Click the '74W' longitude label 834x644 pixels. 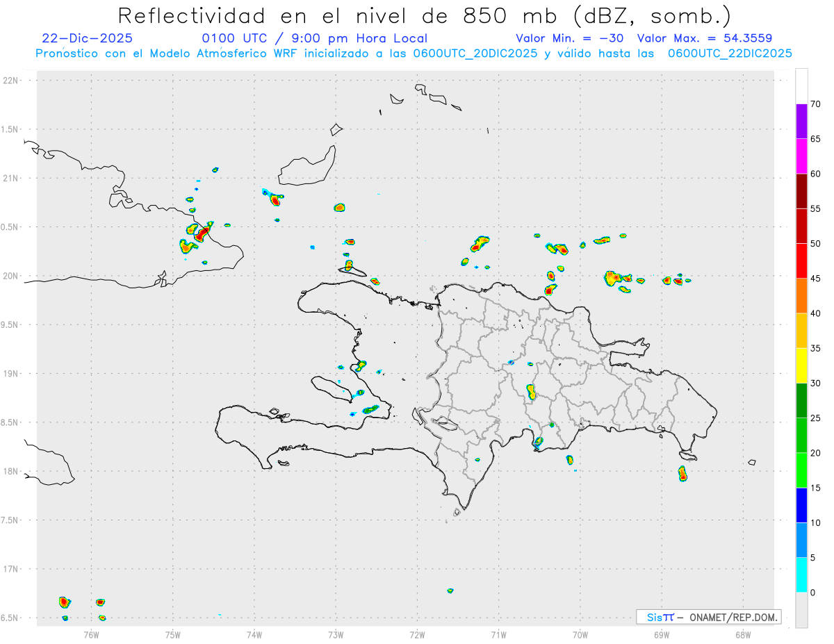point(254,634)
